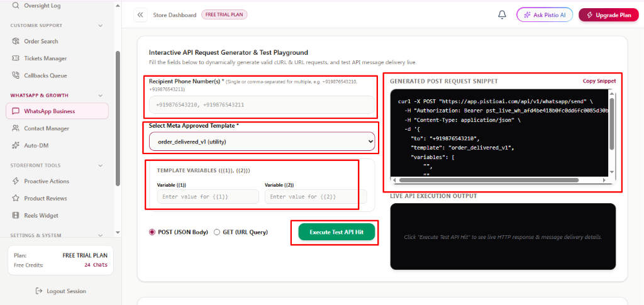Collapse the Settings & System section chevron
Image resolution: width=644 pixels, height=305 pixels.
(101, 236)
